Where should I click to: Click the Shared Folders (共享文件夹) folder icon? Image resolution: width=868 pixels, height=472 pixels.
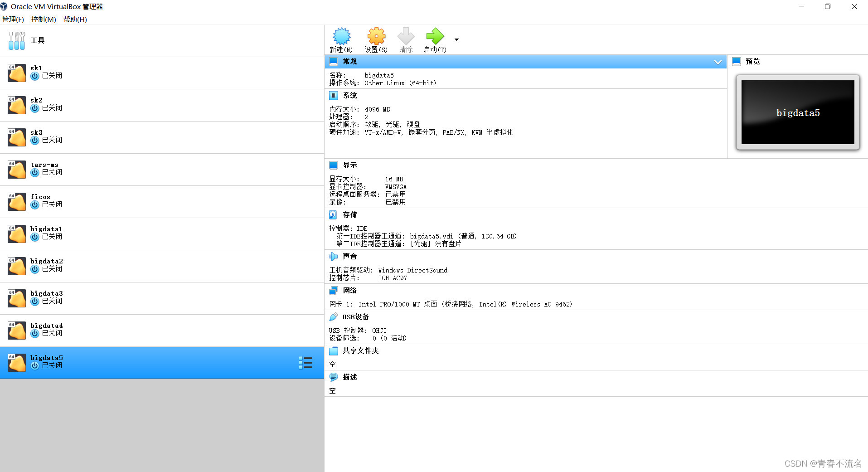click(334, 351)
